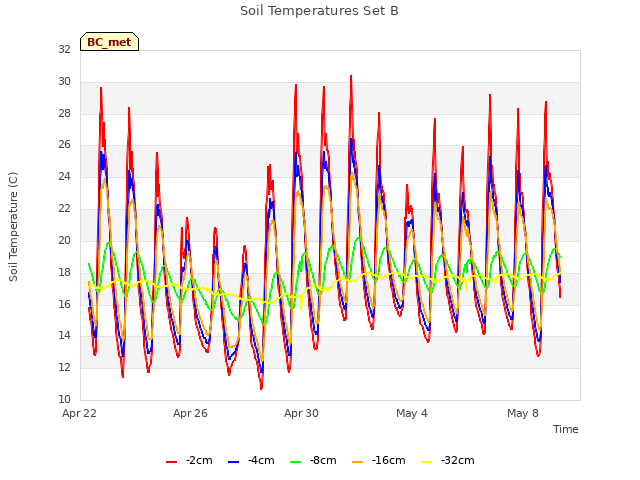The height and width of the screenshot is (480, 640).
Task: Click the 12 y-axis tick label
Action: point(64,367)
